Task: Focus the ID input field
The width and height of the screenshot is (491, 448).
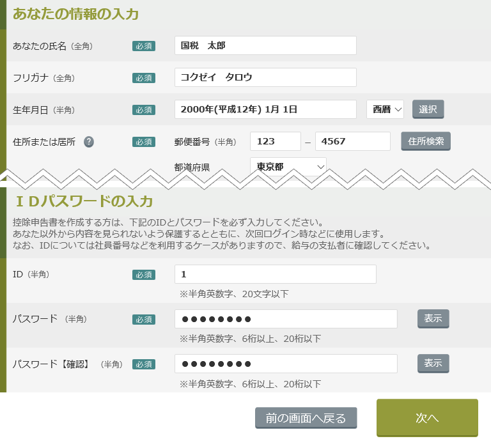Action: pos(275,274)
